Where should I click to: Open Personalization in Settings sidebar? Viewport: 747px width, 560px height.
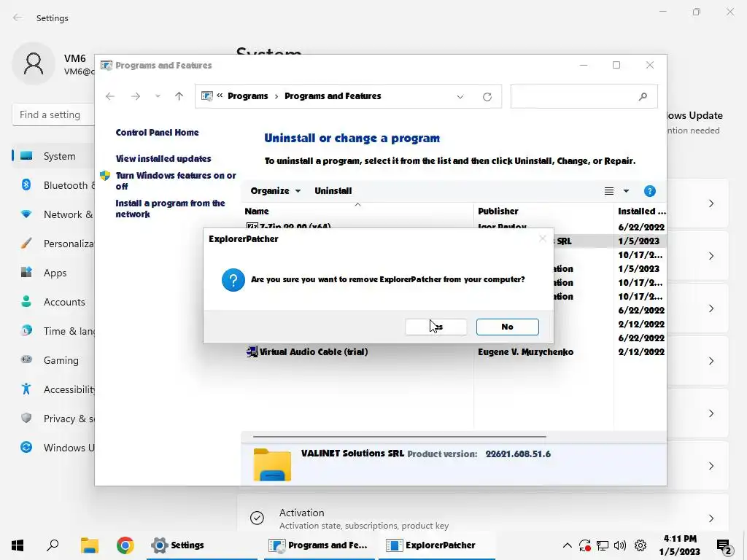coord(53,244)
